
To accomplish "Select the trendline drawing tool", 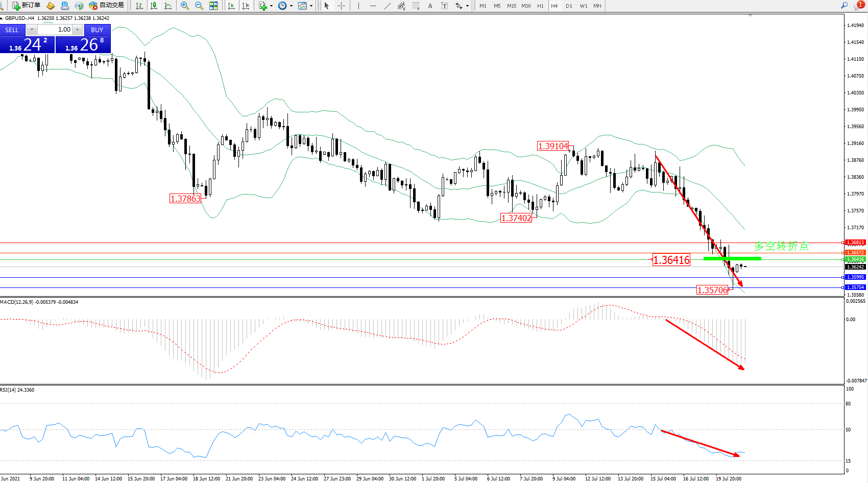I will point(387,6).
